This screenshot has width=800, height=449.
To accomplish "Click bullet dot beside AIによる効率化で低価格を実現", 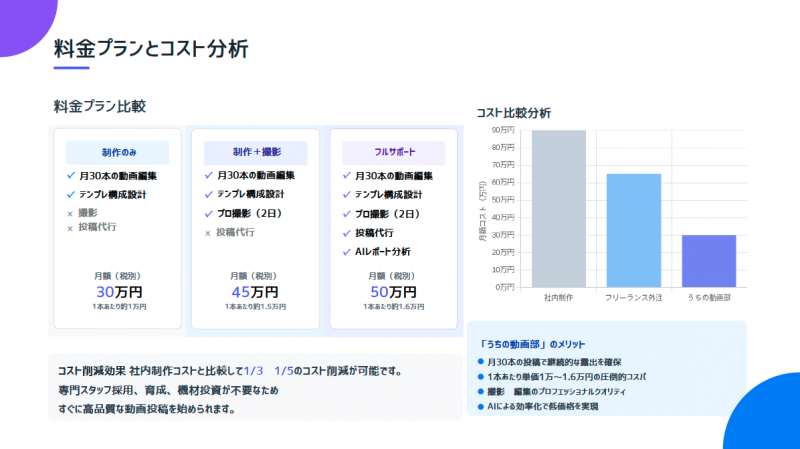I will coord(481,407).
